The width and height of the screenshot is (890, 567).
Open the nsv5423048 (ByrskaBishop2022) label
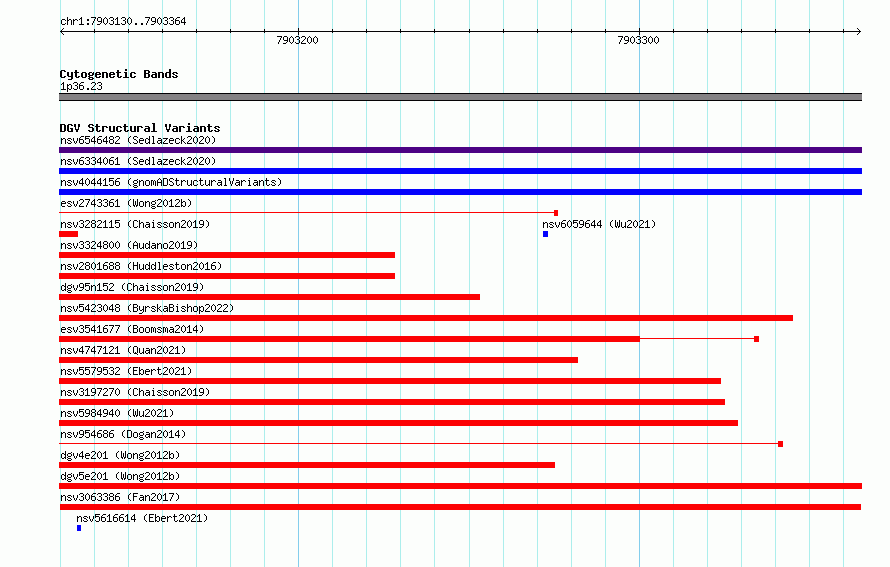pos(147,308)
